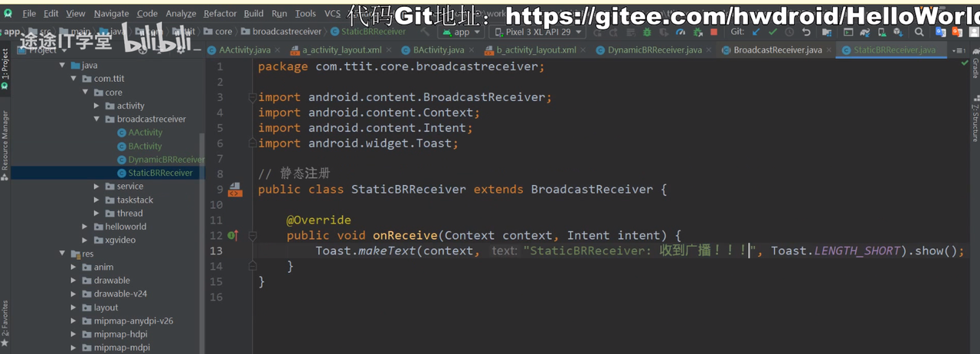Expand the activity package node
Image resolution: width=980 pixels, height=354 pixels.
[96, 106]
